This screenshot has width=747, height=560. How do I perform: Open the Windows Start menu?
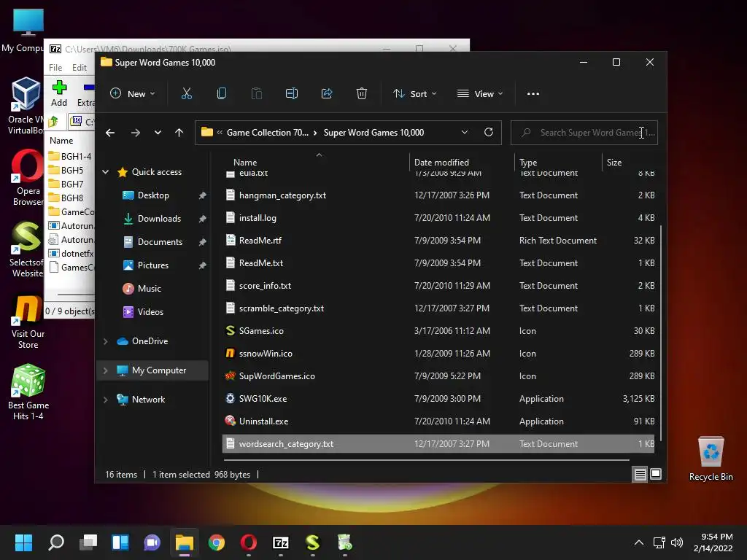(x=23, y=542)
